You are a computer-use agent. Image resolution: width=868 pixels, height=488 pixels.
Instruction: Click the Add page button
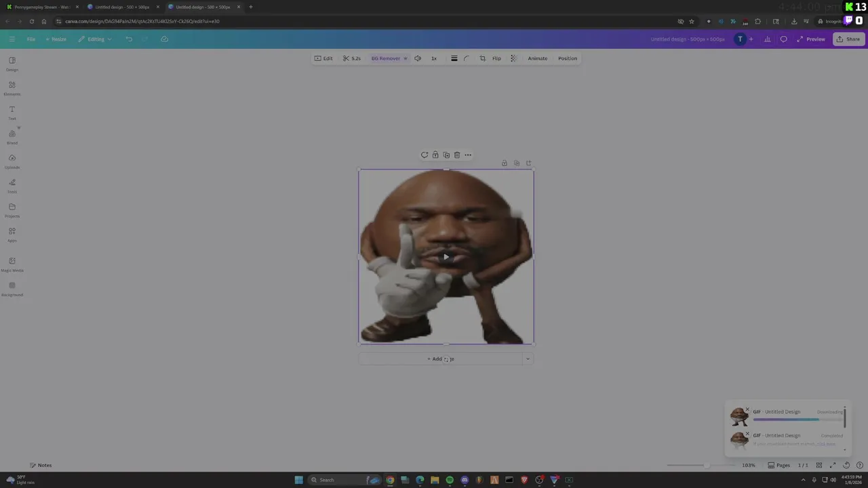point(441,359)
